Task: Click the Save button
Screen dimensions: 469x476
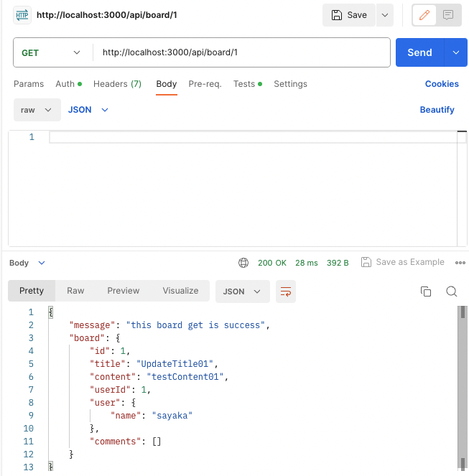Action: pos(349,15)
